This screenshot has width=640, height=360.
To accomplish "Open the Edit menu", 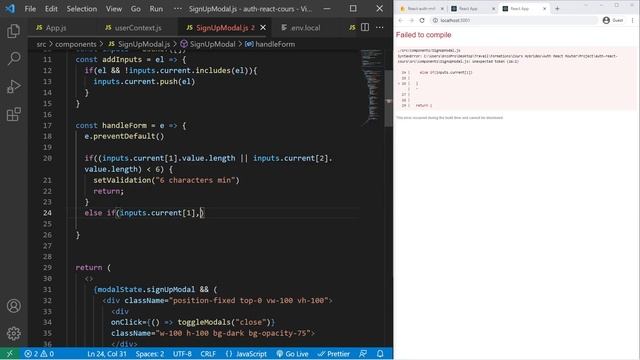I will point(51,9).
